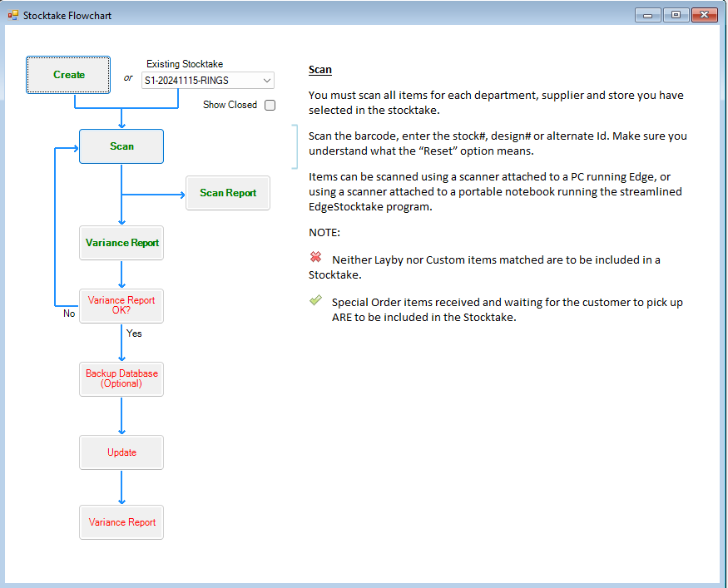Screen dimensions: 728x588
Task: Open the Scan Report step
Action: coord(227,193)
